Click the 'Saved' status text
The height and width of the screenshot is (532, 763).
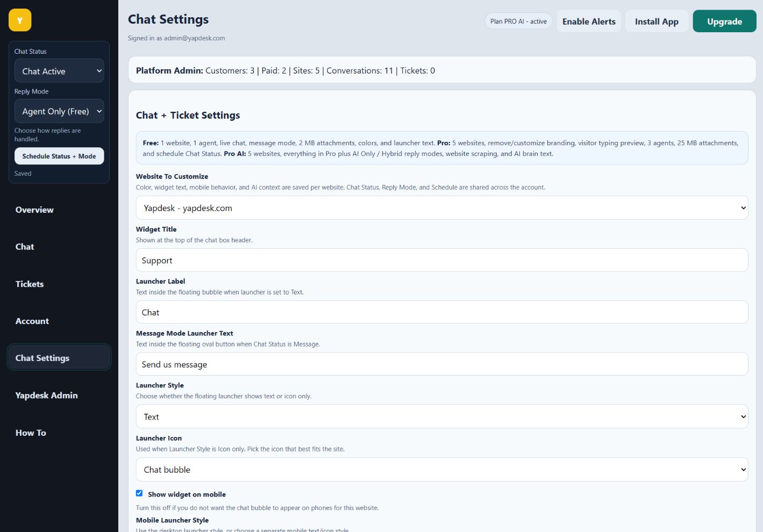pyautogui.click(x=23, y=174)
